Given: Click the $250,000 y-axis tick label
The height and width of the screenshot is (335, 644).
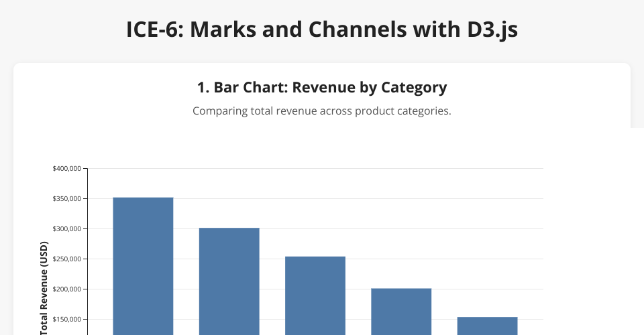Looking at the screenshot, I should point(66,259).
